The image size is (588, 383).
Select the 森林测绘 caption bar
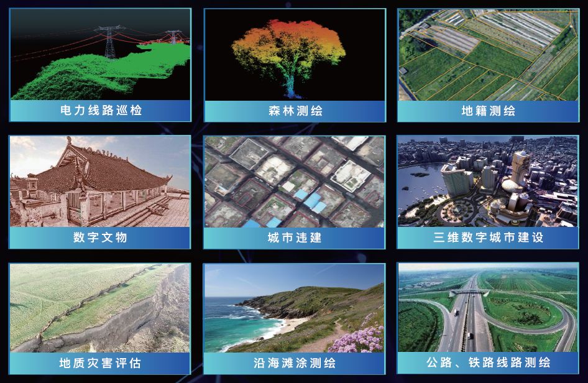(x=294, y=111)
